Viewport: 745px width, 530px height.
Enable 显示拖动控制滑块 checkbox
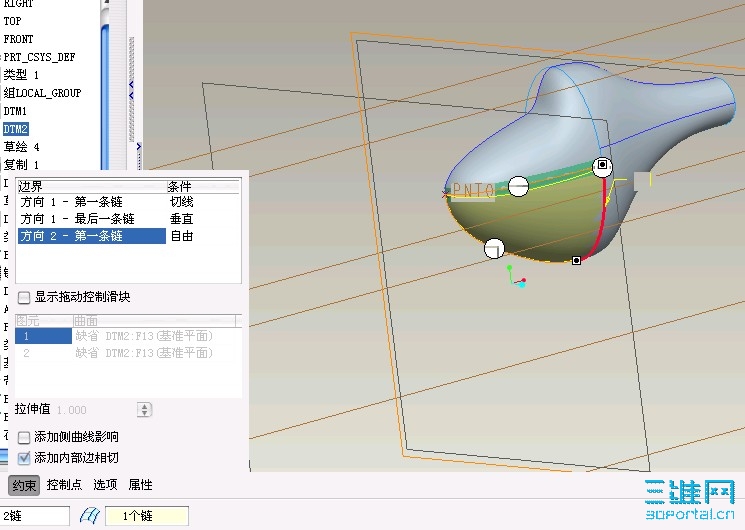coord(24,298)
